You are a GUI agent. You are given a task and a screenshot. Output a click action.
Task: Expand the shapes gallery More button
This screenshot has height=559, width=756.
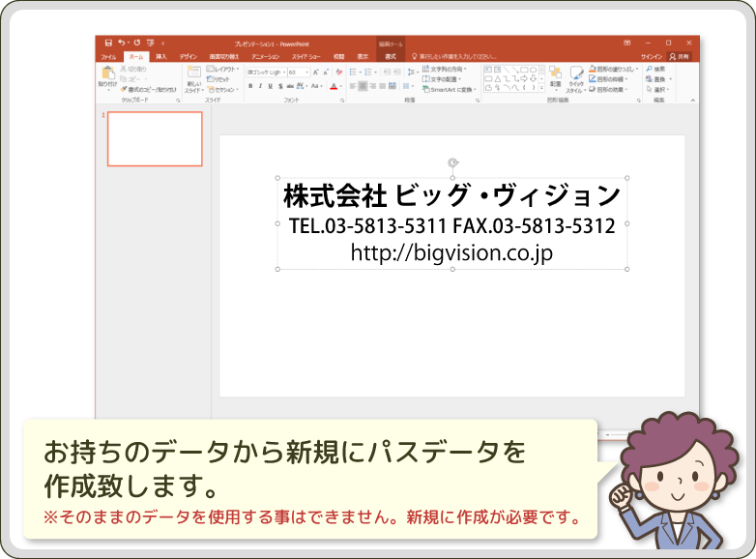[x=541, y=88]
